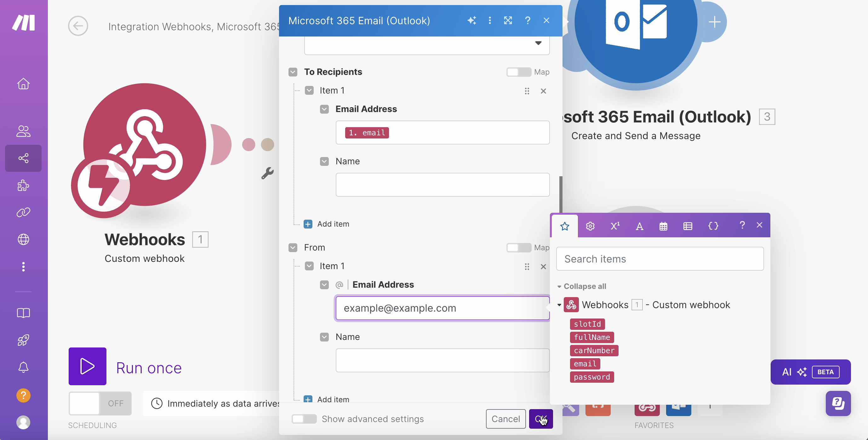Click the wrench icon on connection
The image size is (868, 440).
[267, 173]
